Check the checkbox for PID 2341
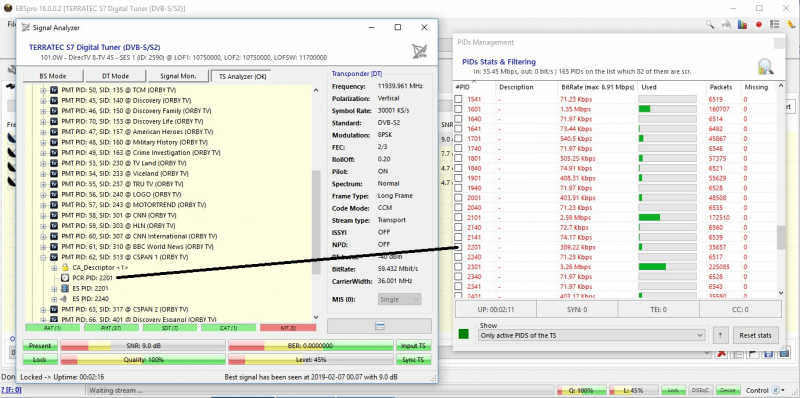This screenshot has width=800, height=398. (x=459, y=286)
